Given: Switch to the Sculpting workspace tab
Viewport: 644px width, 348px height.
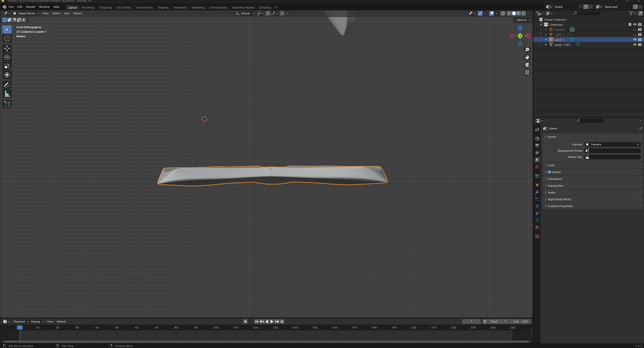Looking at the screenshot, I should coord(105,8).
